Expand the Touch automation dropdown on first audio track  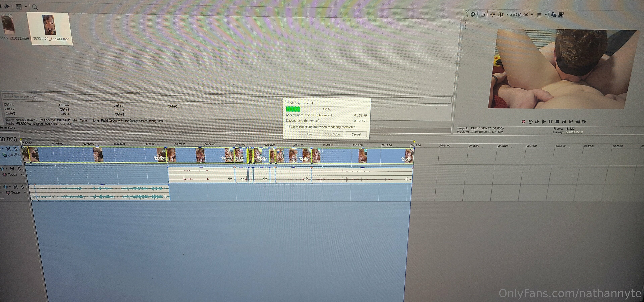[22, 175]
